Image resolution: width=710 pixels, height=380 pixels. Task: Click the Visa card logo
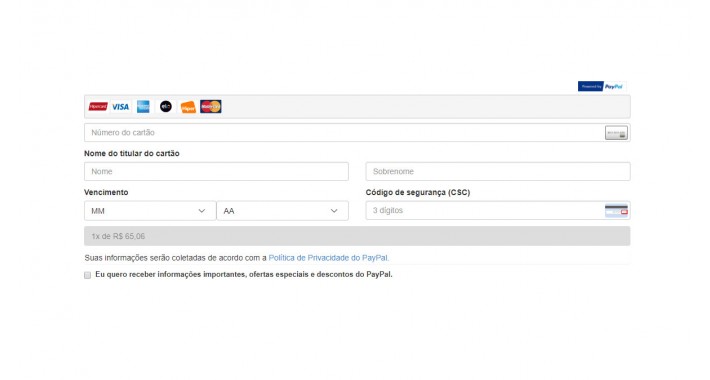(x=120, y=107)
